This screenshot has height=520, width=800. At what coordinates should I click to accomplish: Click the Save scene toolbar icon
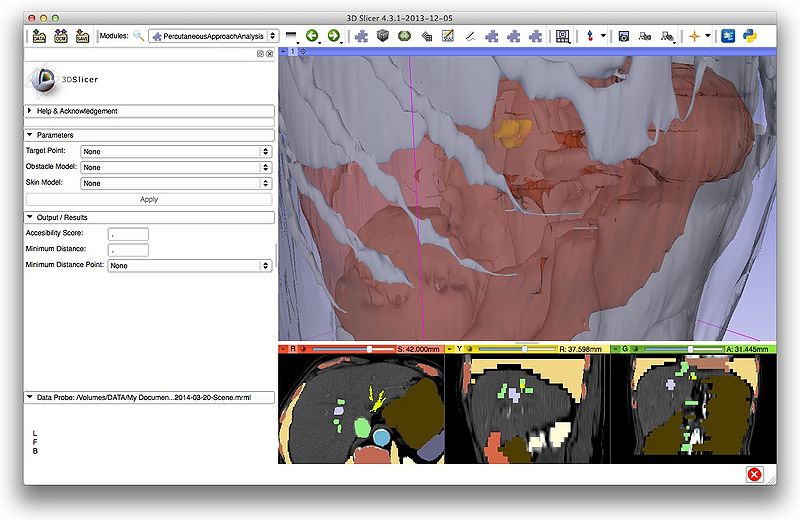82,36
